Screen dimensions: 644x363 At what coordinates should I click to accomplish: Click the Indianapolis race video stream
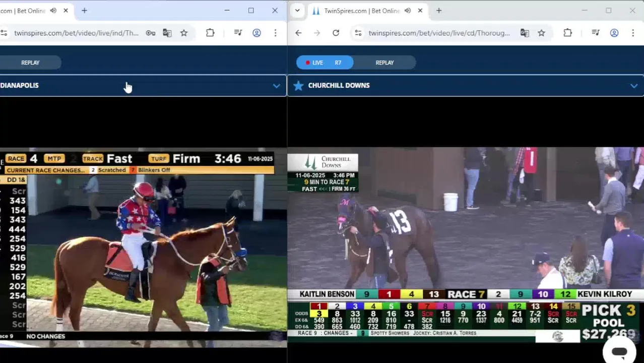point(143,247)
